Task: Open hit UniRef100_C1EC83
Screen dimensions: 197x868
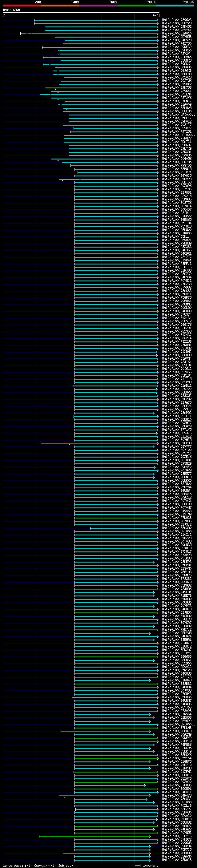Action: 176,443
